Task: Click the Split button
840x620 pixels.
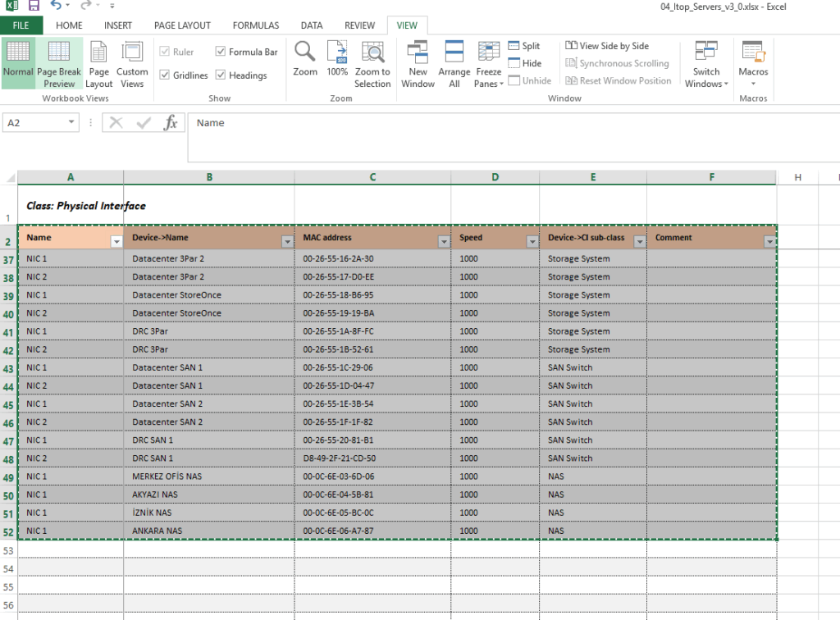Action: (524, 46)
